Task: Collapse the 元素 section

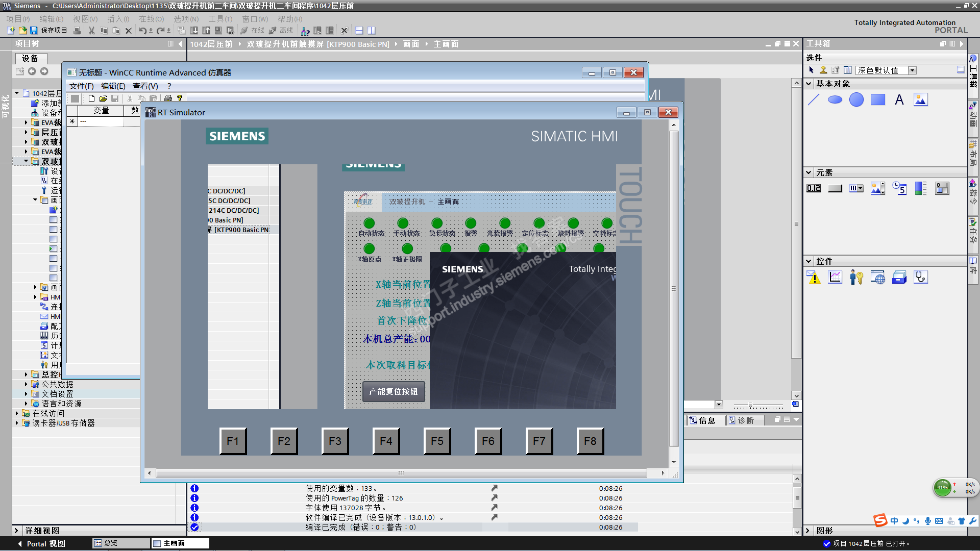Action: click(x=809, y=172)
